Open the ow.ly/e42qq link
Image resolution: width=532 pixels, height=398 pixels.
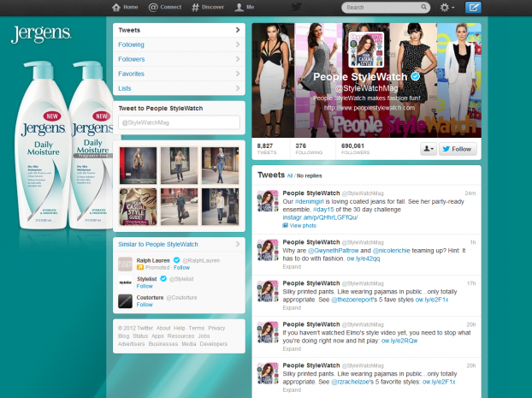363,258
